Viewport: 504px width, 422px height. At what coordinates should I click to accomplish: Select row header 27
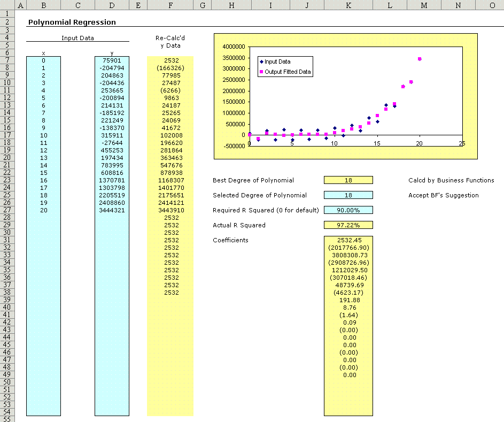point(7,211)
